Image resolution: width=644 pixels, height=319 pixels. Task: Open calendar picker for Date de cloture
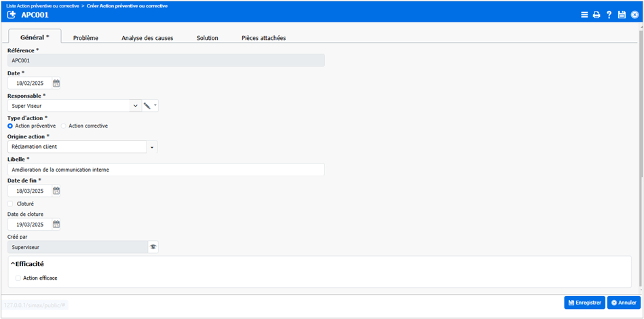point(56,224)
